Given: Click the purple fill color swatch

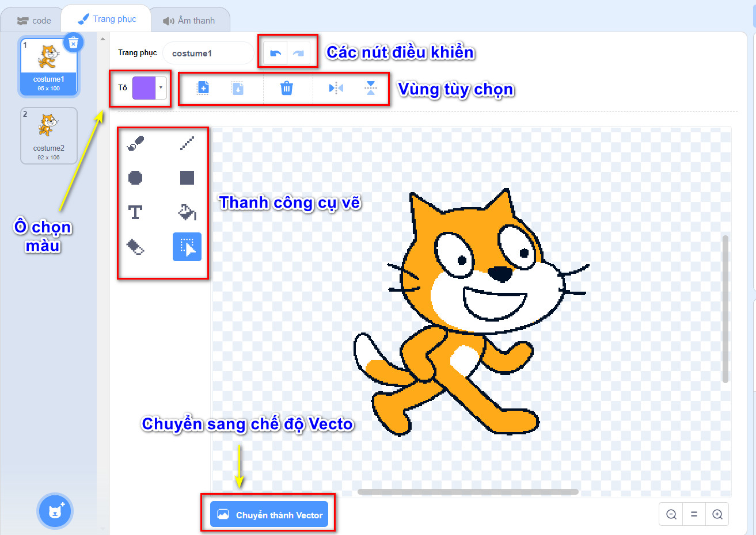Looking at the screenshot, I should coord(144,88).
